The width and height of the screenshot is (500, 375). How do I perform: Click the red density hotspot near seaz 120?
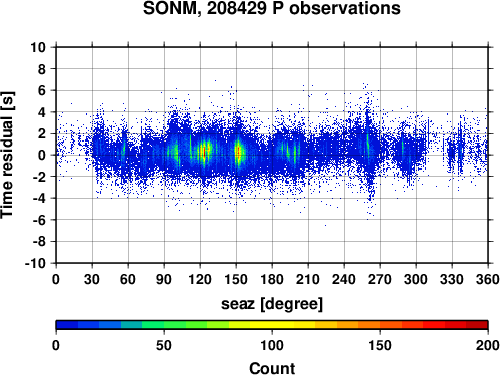click(204, 152)
